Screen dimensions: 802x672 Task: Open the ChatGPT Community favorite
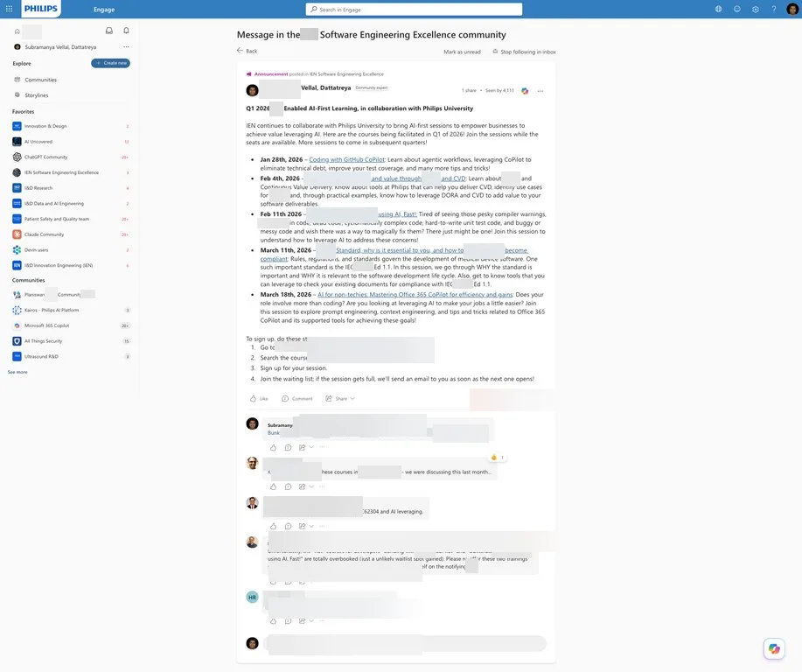coord(71,157)
